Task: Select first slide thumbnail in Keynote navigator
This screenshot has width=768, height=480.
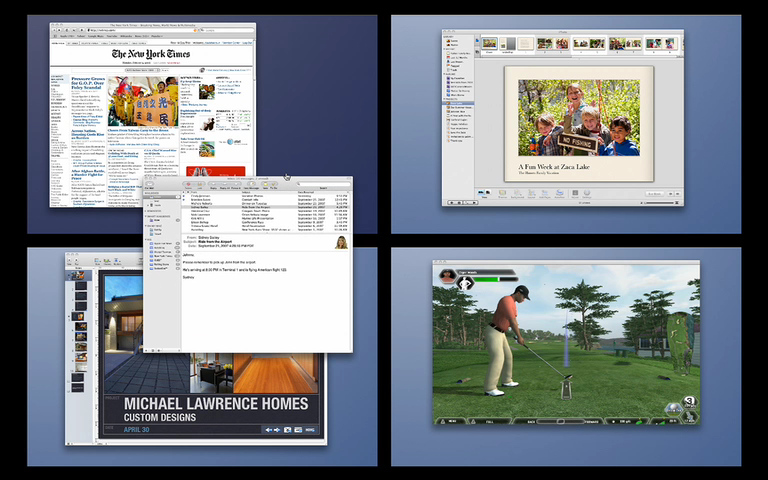Action: pos(78,275)
